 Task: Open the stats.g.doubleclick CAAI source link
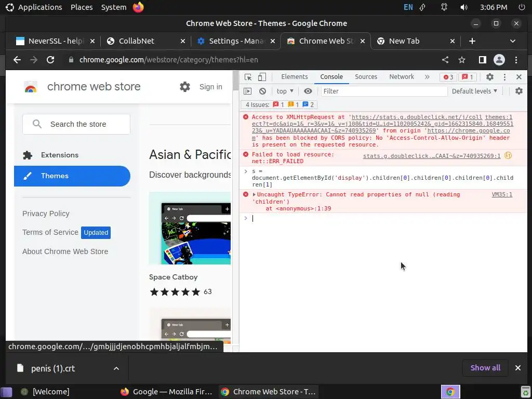pyautogui.click(x=432, y=156)
